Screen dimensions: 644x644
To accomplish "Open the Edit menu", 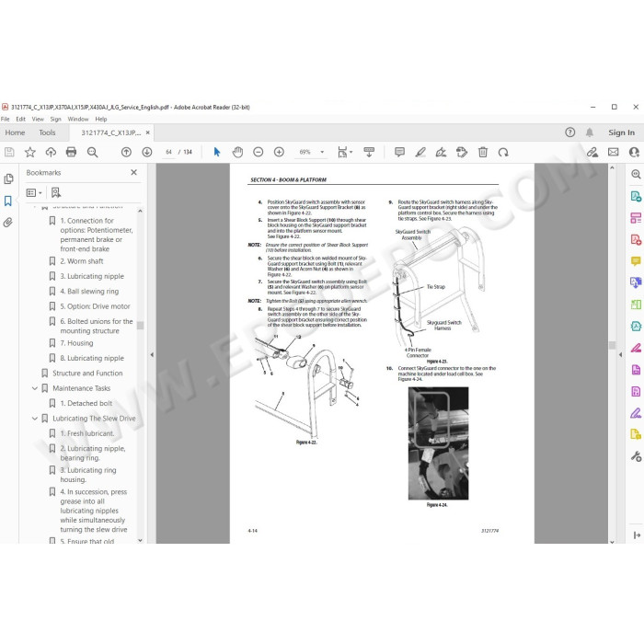I will (20, 119).
